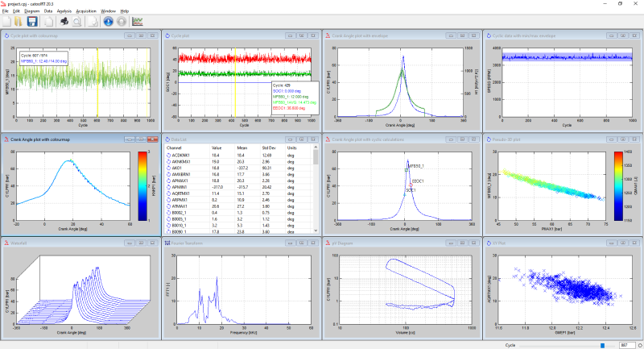
Task: Click the New file toolbar icon
Action: [6, 22]
